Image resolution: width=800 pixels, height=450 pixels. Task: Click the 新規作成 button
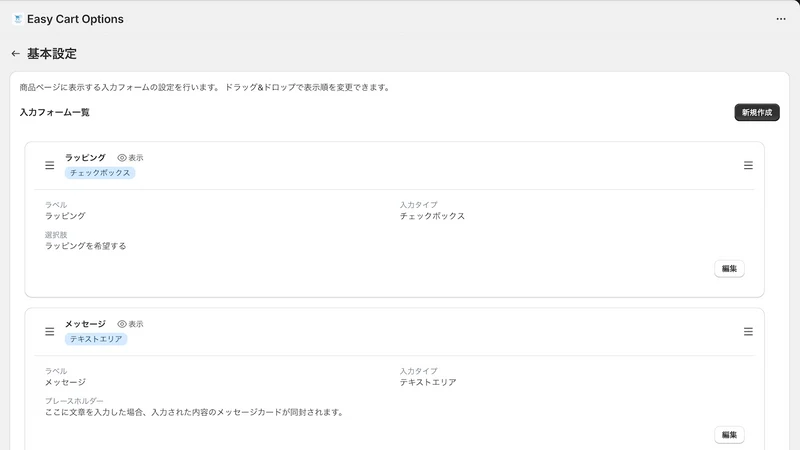(757, 112)
